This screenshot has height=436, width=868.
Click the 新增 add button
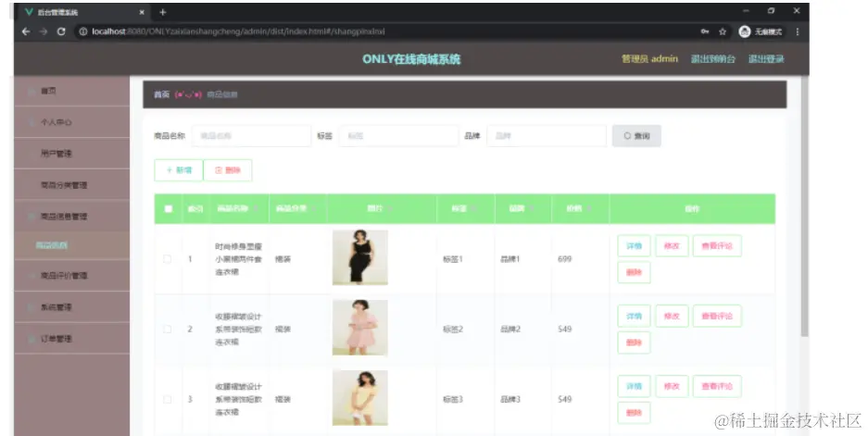(178, 169)
